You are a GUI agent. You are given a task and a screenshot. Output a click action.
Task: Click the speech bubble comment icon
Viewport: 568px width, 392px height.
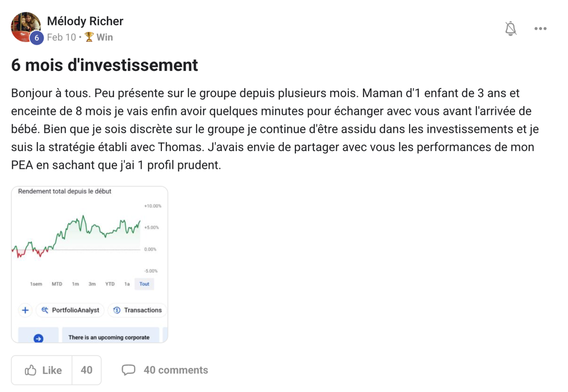[x=129, y=369]
